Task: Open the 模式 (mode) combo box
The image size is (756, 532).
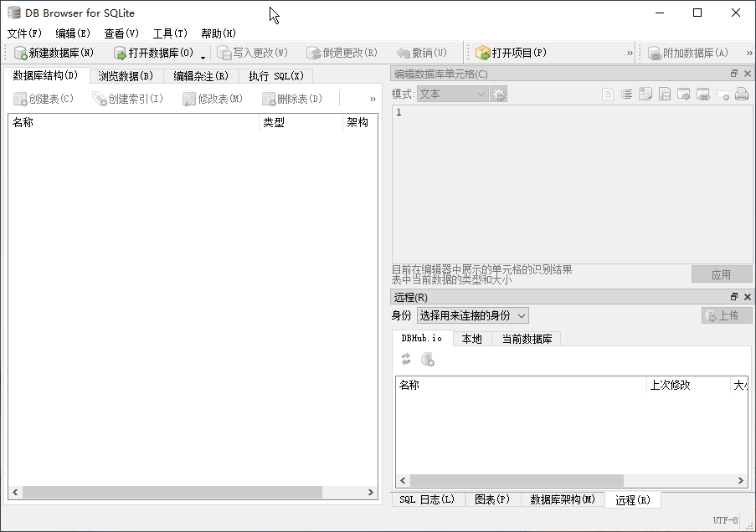Action: click(453, 94)
